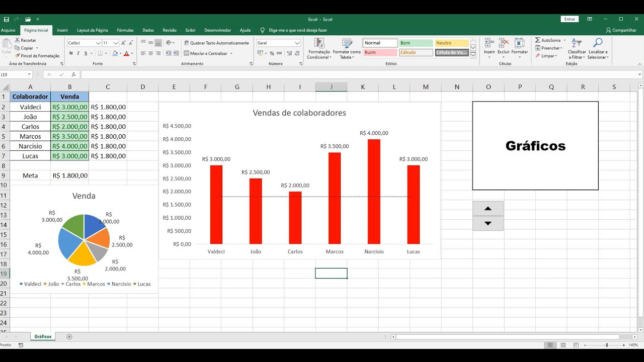
Task: Center cell text horizontally
Action: [x=151, y=53]
